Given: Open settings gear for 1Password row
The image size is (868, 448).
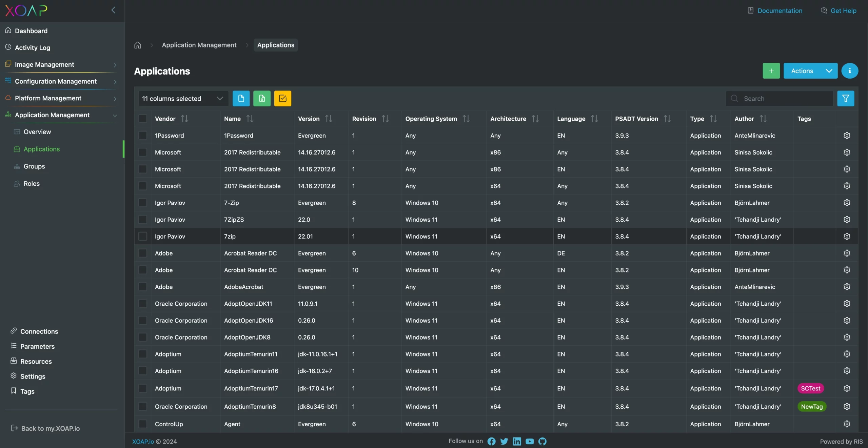Looking at the screenshot, I should pos(847,136).
